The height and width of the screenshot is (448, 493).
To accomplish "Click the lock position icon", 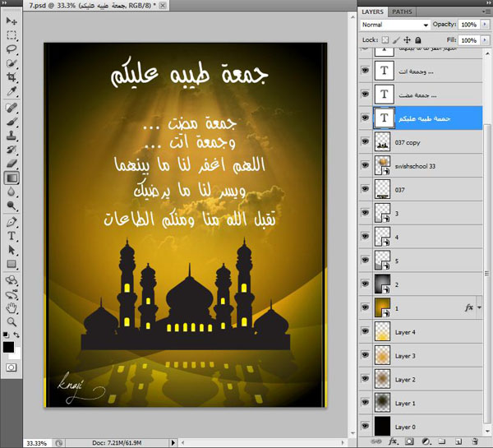I will click(405, 39).
